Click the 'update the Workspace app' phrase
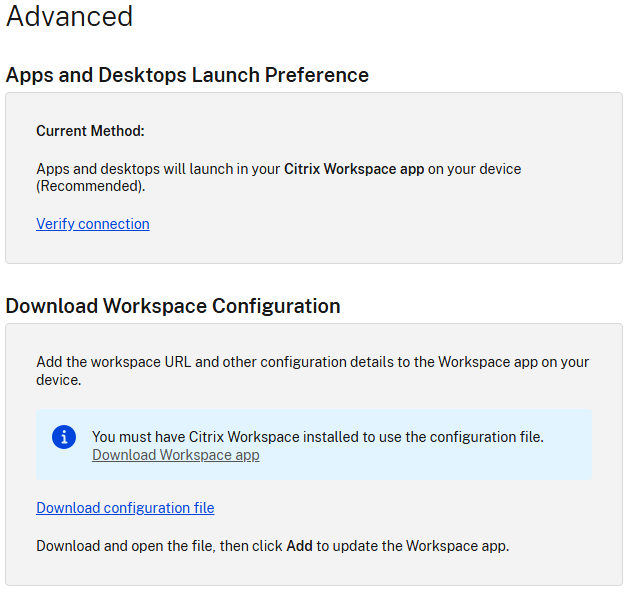Viewport: 626px width, 589px height. click(x=421, y=546)
